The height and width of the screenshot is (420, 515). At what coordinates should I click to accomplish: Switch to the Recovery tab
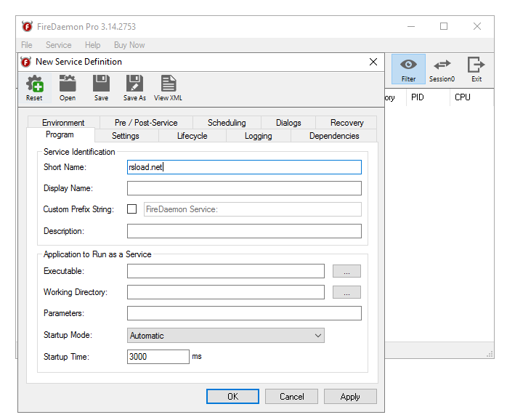(346, 123)
